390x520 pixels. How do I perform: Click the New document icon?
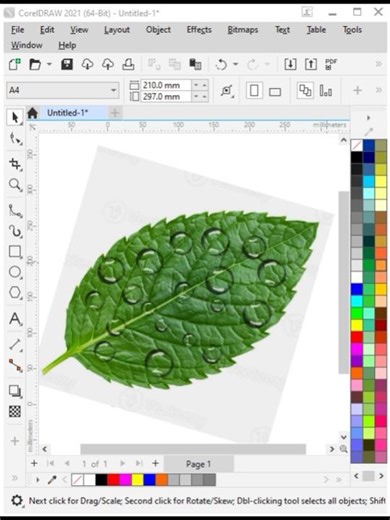[15, 64]
